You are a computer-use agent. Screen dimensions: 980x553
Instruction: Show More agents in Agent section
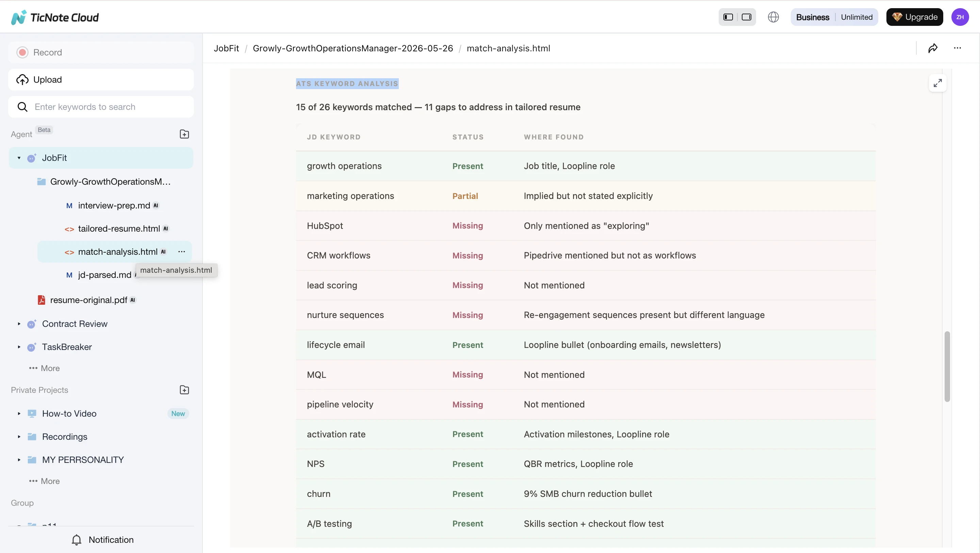point(45,368)
